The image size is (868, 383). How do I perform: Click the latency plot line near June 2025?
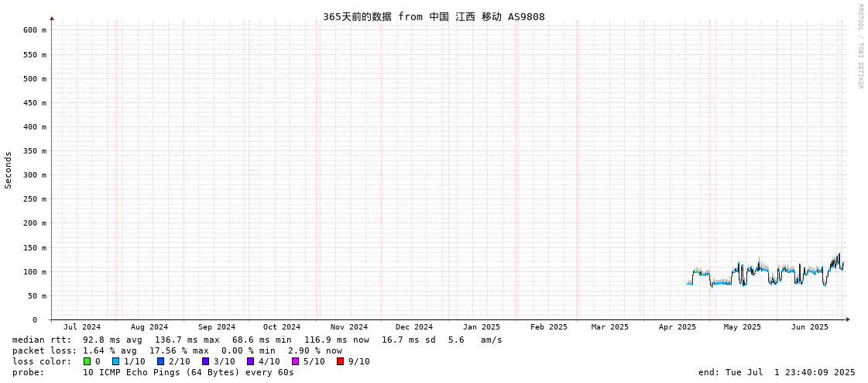tap(811, 271)
